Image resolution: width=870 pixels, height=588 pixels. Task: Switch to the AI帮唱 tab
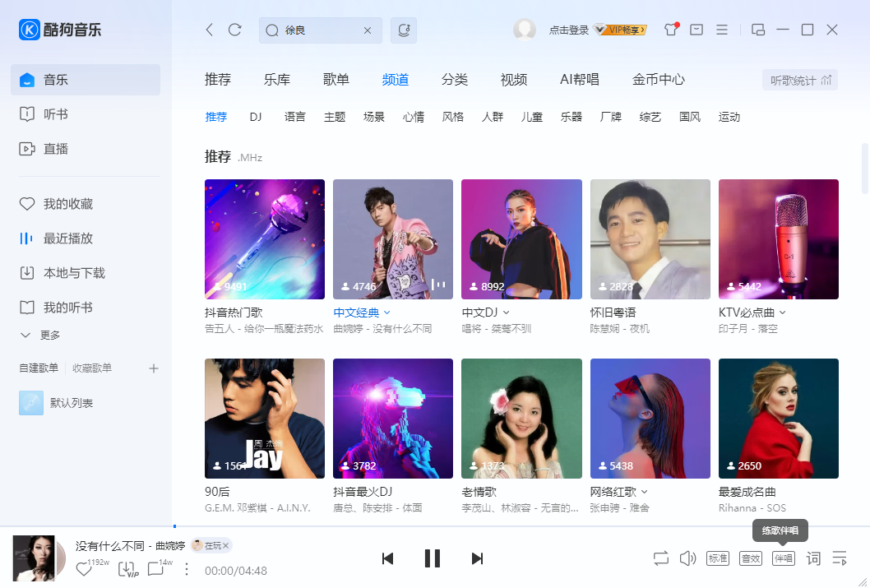tap(579, 80)
